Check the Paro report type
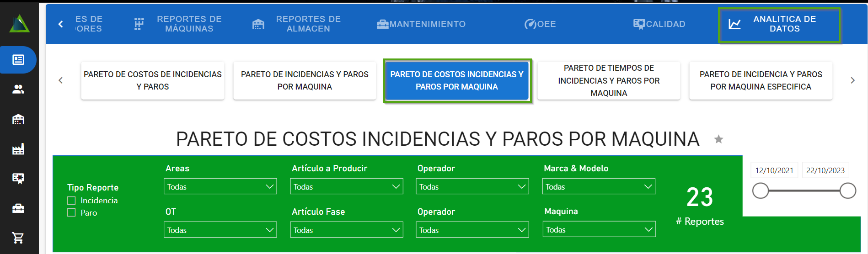 point(71,212)
